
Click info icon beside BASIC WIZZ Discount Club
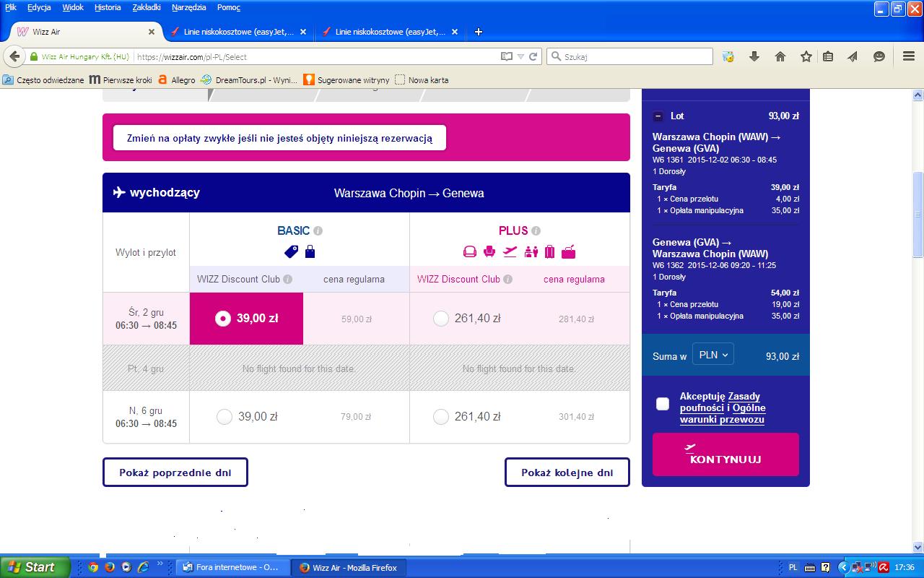click(287, 280)
